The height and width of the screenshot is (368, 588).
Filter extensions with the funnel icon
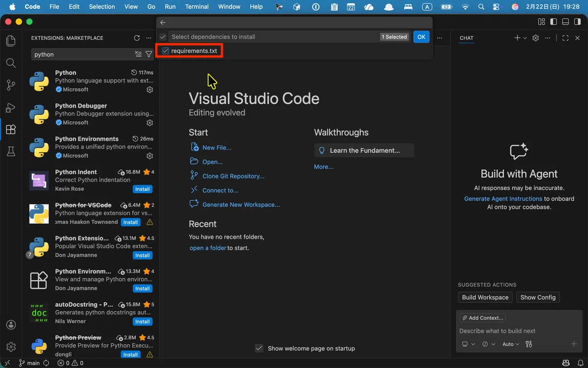coord(149,54)
